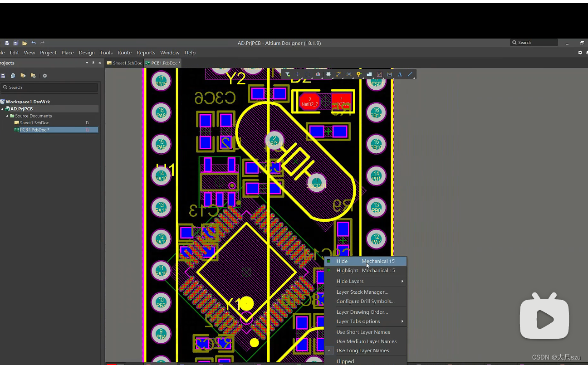588x365 pixels.
Task: Select Sheet1.SchDoc in the project tree
Action: (x=34, y=123)
